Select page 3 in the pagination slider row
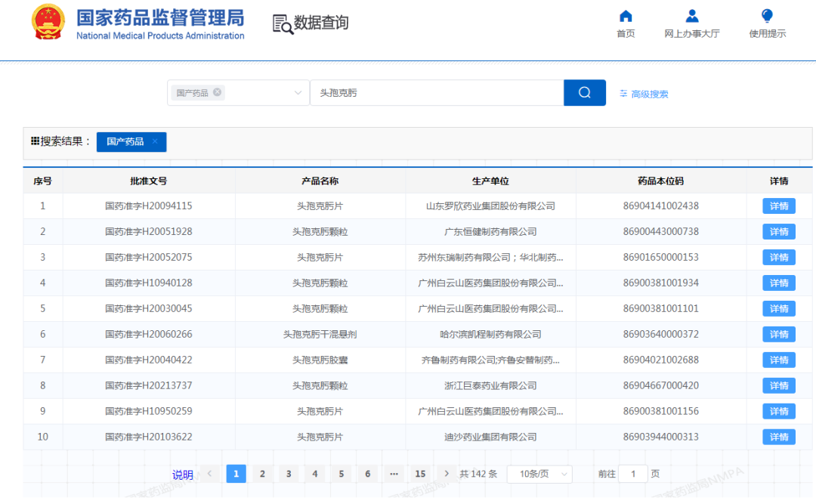816x504 pixels. pos(288,473)
